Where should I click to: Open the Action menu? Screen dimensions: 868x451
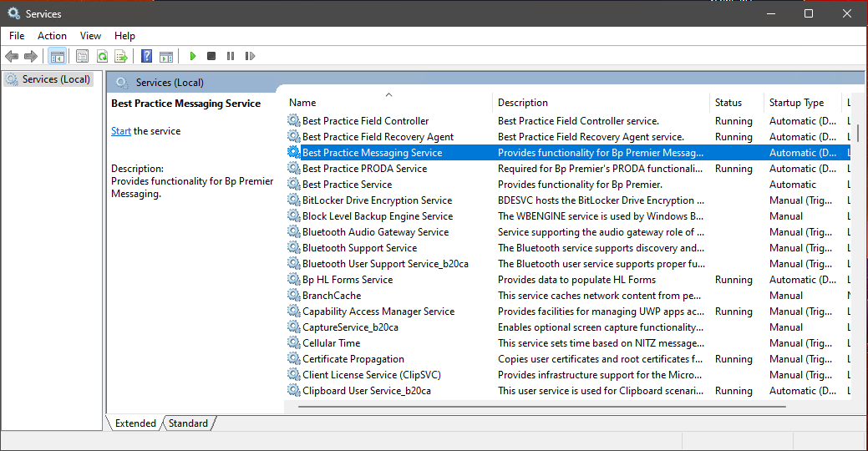pos(52,35)
